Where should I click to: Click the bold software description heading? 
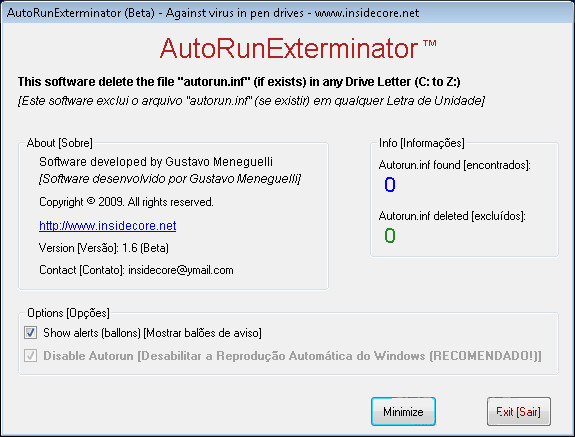tap(239, 81)
